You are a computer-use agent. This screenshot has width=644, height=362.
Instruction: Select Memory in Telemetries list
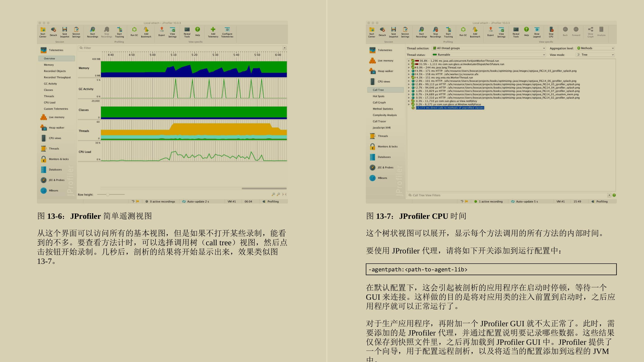49,65
